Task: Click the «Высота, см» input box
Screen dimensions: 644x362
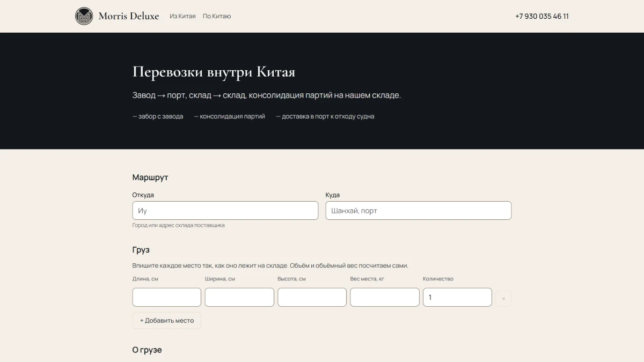Action: (312, 297)
